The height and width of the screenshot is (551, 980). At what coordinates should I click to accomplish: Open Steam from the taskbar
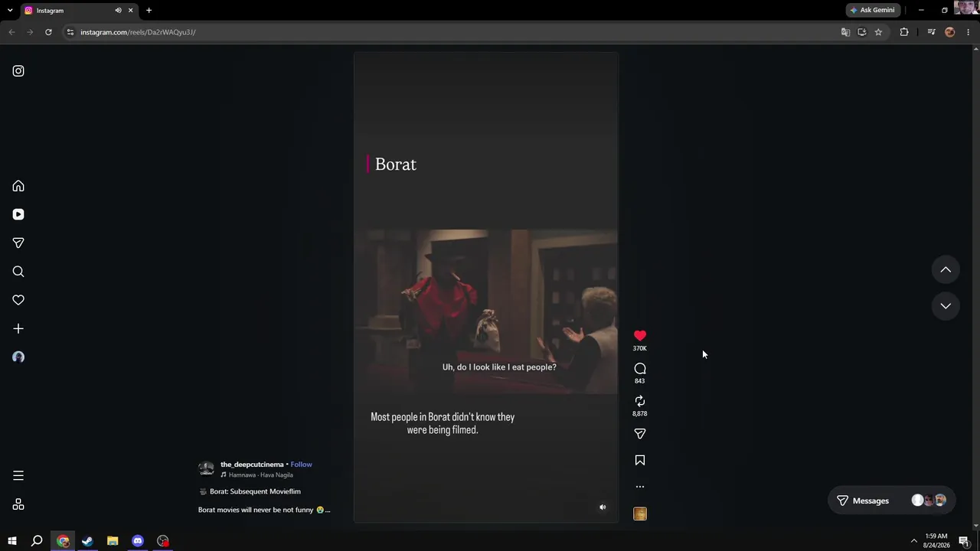point(87,541)
